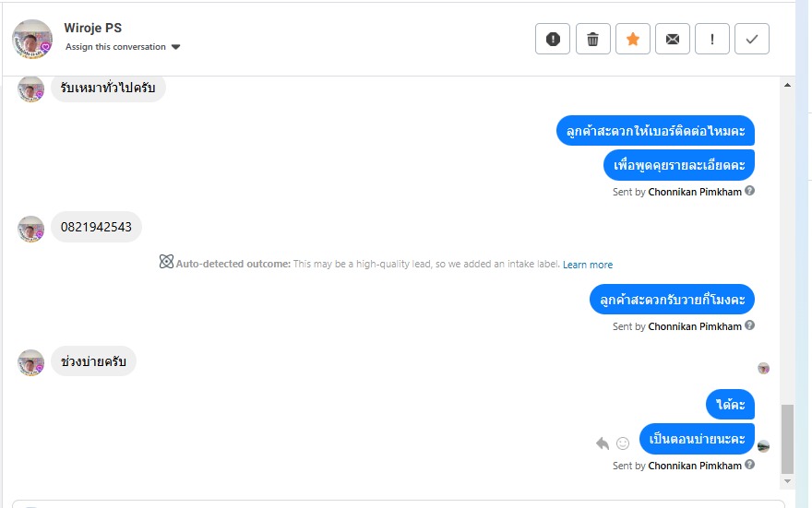
Task: Click the Wiroje PS contact name
Action: tap(93, 28)
